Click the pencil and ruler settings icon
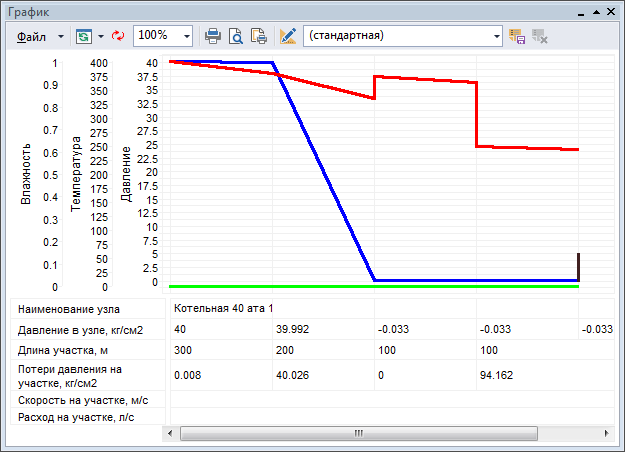Screen dimensions: 625x452 pyautogui.click(x=288, y=35)
